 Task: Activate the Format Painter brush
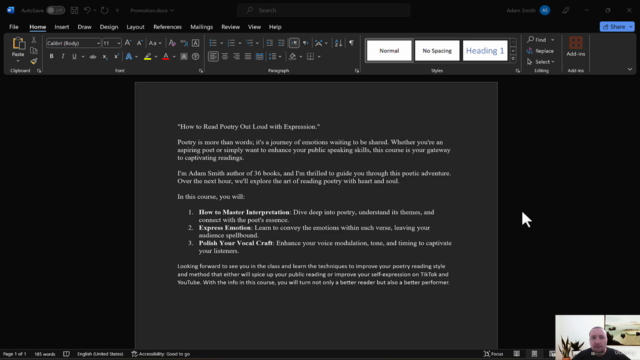coord(34,61)
